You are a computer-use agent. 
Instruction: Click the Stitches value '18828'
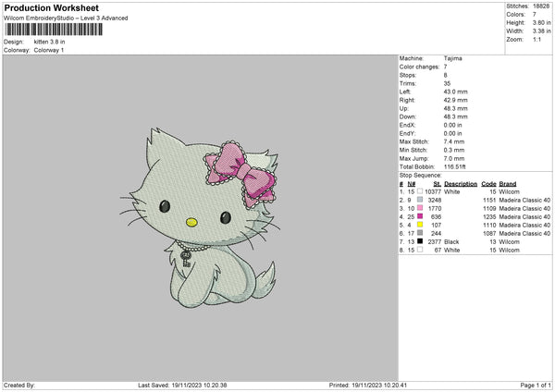541,6
